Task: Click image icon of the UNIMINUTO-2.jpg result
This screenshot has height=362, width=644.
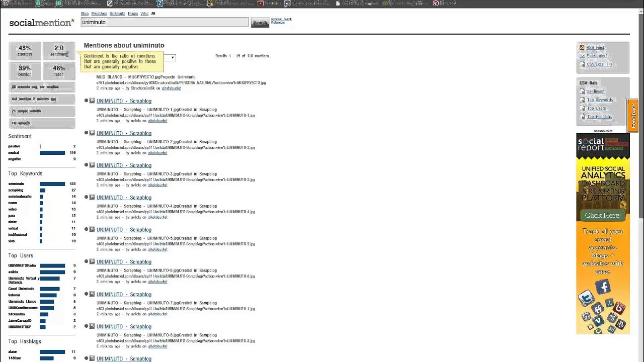Action: (92, 133)
